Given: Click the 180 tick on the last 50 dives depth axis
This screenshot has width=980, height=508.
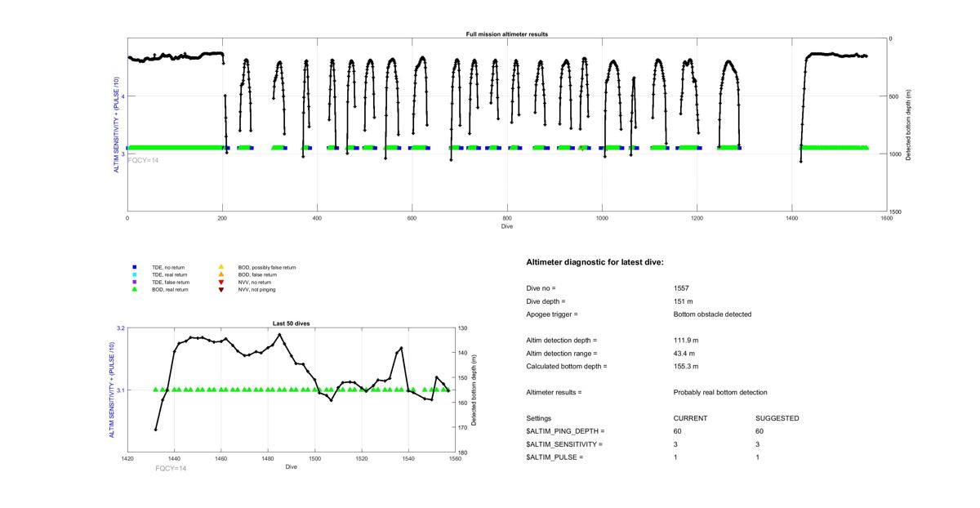Looking at the screenshot, I should pos(464,452).
